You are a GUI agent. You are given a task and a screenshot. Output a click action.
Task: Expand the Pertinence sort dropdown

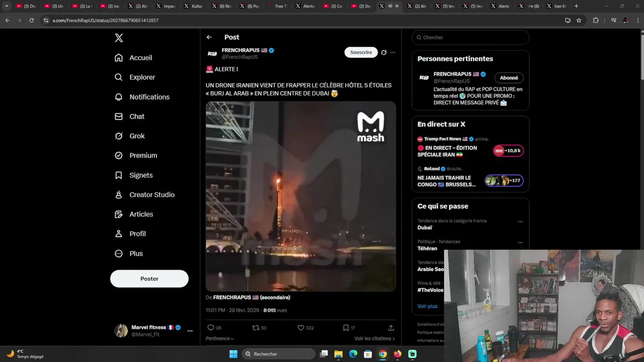click(x=220, y=339)
